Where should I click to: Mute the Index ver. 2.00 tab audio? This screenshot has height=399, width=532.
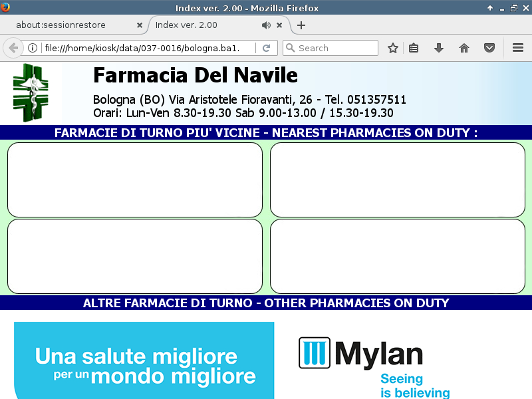point(266,25)
